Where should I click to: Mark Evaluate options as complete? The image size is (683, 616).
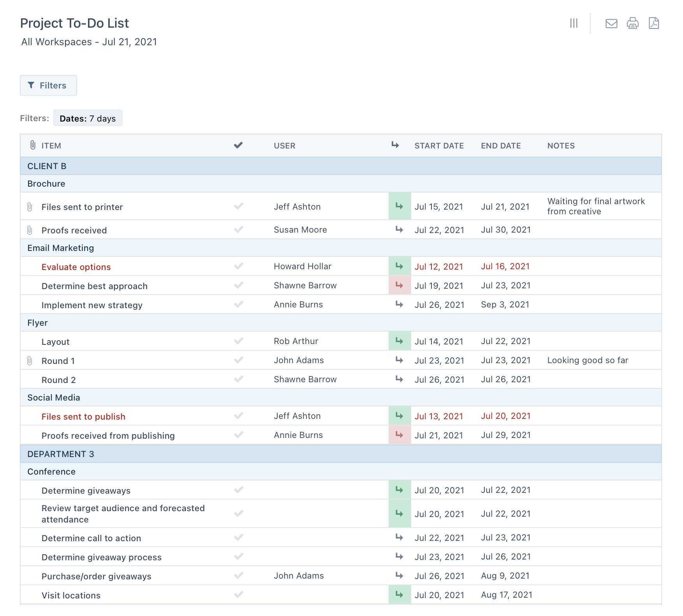click(x=238, y=266)
